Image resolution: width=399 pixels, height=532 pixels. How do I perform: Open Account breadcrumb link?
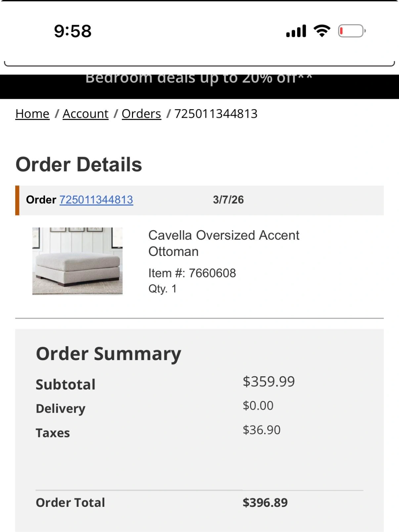click(x=85, y=114)
